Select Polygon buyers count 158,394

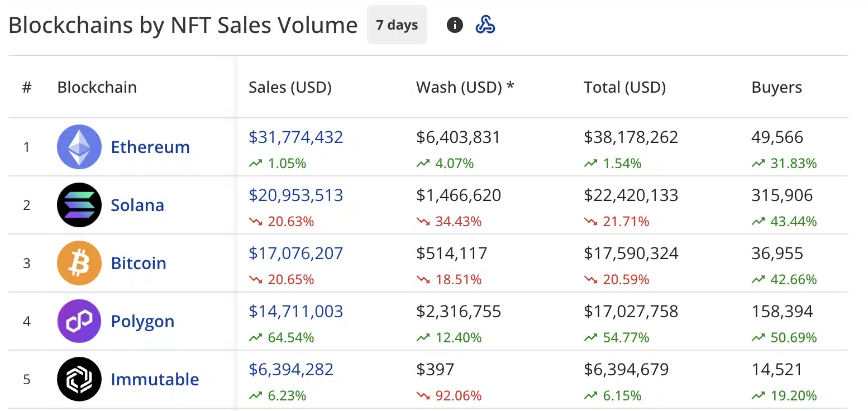[782, 311]
